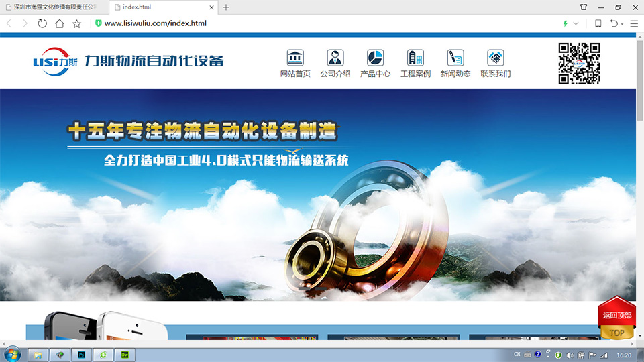Open Dreamweaver from the taskbar
The height and width of the screenshot is (362, 644).
125,354
